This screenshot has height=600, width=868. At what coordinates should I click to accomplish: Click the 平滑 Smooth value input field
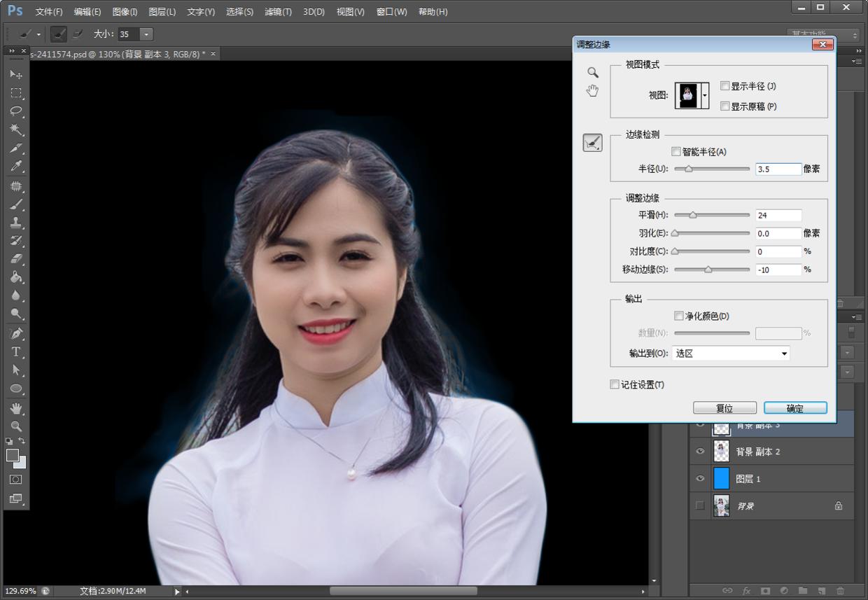778,216
